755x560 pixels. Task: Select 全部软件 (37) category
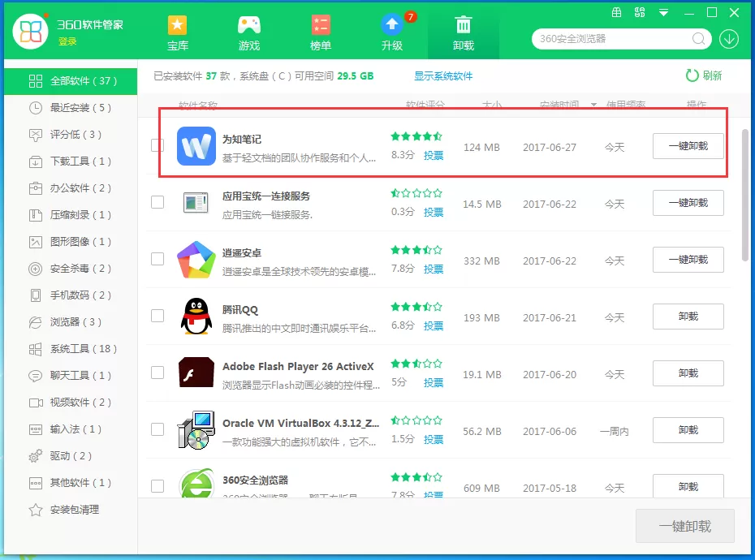[x=71, y=81]
